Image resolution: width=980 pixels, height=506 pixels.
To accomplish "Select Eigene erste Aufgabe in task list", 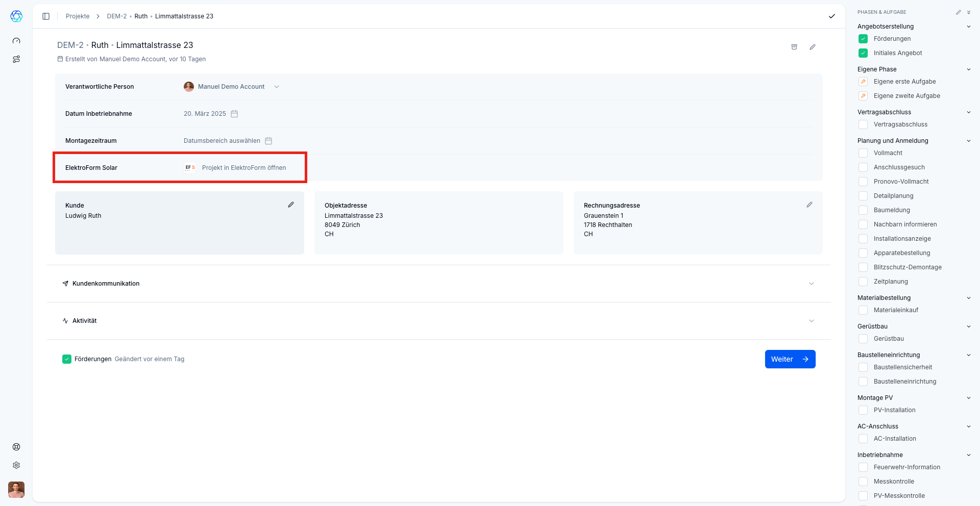I will [x=904, y=82].
